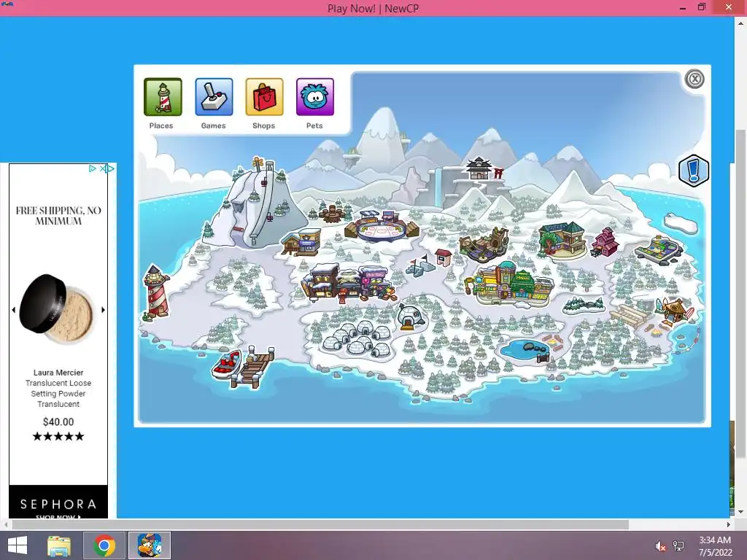Viewport: 747px width, 560px height.
Task: Visit the Iceberg floating offshore
Action: click(681, 222)
